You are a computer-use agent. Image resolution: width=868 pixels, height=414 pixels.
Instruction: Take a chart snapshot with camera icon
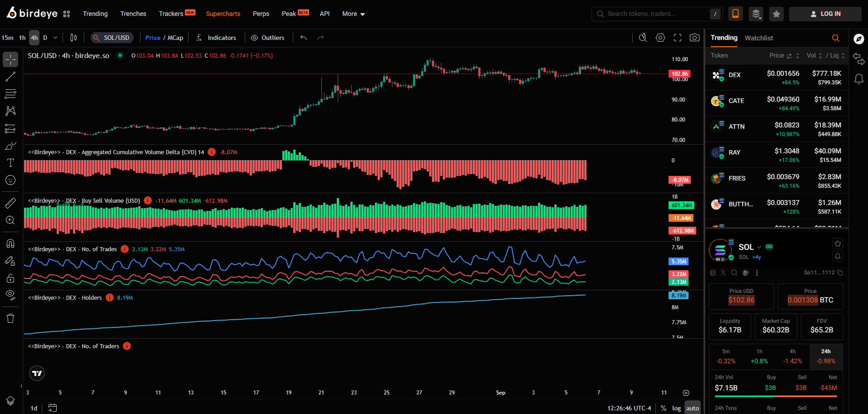click(x=694, y=38)
